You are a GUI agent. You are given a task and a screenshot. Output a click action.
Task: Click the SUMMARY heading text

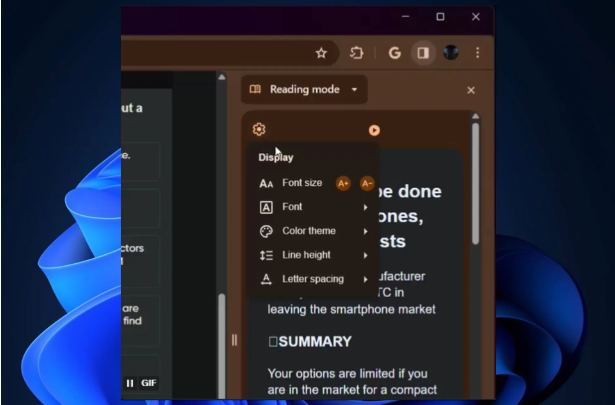pos(315,341)
